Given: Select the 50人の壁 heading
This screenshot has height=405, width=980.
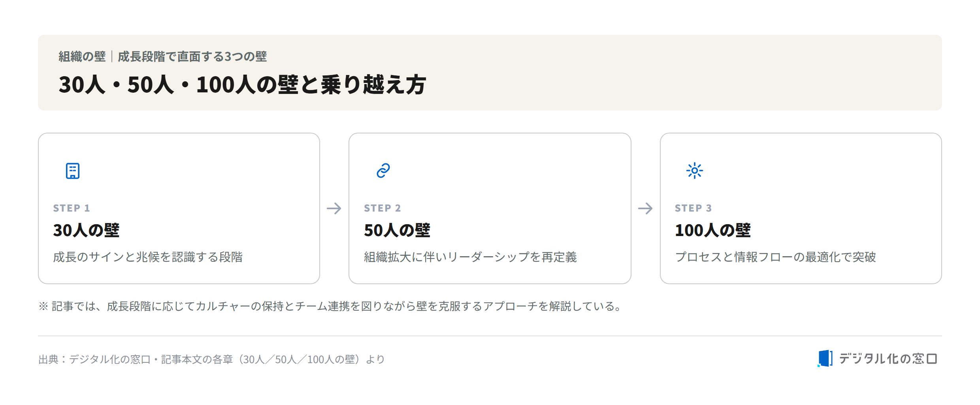Looking at the screenshot, I should click(397, 230).
